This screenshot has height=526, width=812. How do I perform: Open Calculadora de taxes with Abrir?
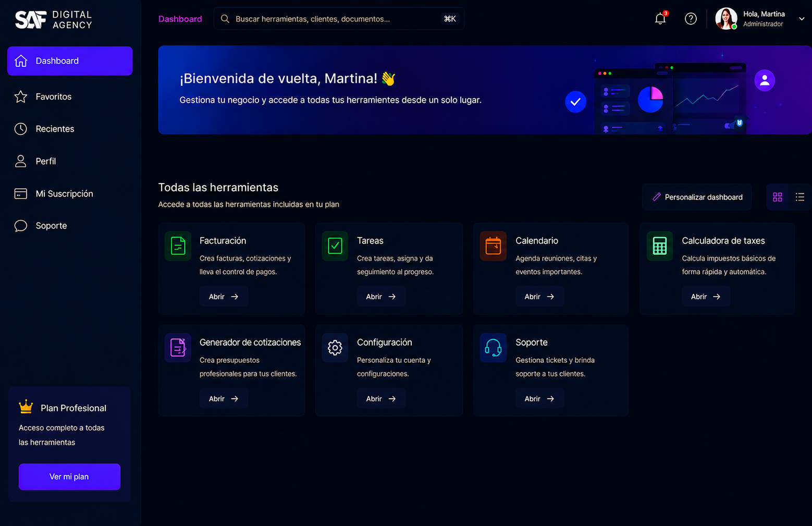click(x=706, y=297)
